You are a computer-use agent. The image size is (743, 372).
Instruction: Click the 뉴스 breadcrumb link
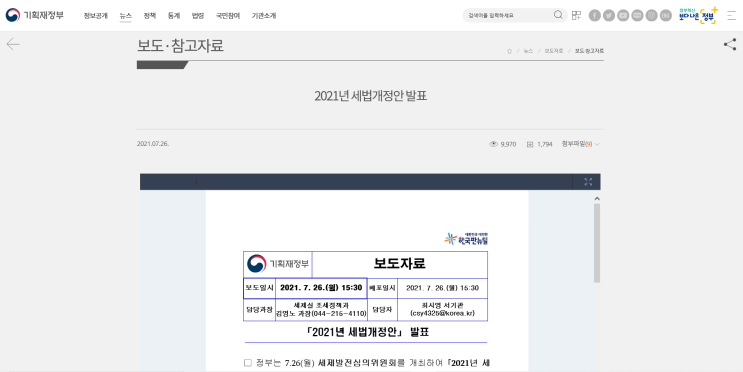[x=528, y=51]
